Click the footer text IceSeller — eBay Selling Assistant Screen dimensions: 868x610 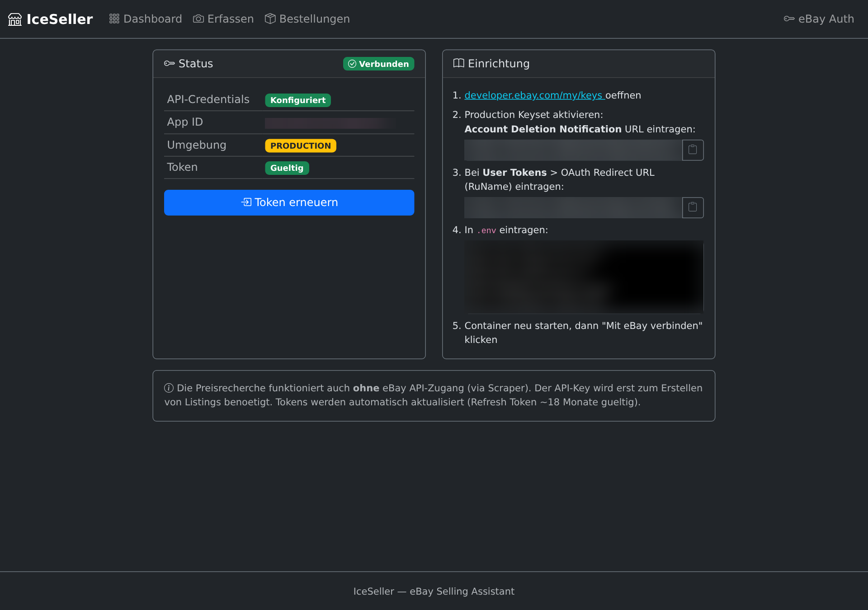(434, 591)
